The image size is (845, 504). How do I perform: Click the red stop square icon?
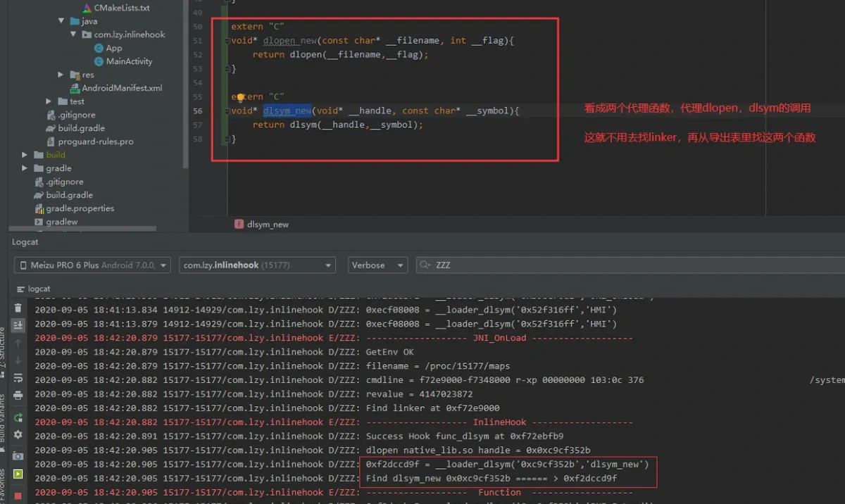pyautogui.click(x=18, y=495)
